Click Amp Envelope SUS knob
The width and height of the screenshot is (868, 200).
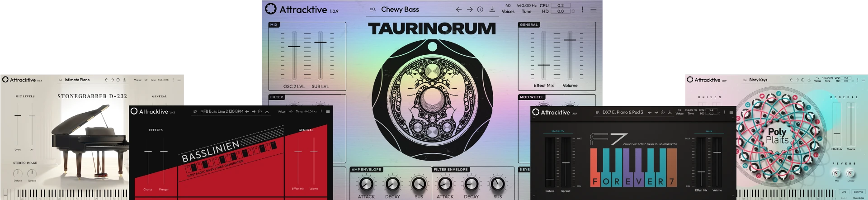point(419,184)
